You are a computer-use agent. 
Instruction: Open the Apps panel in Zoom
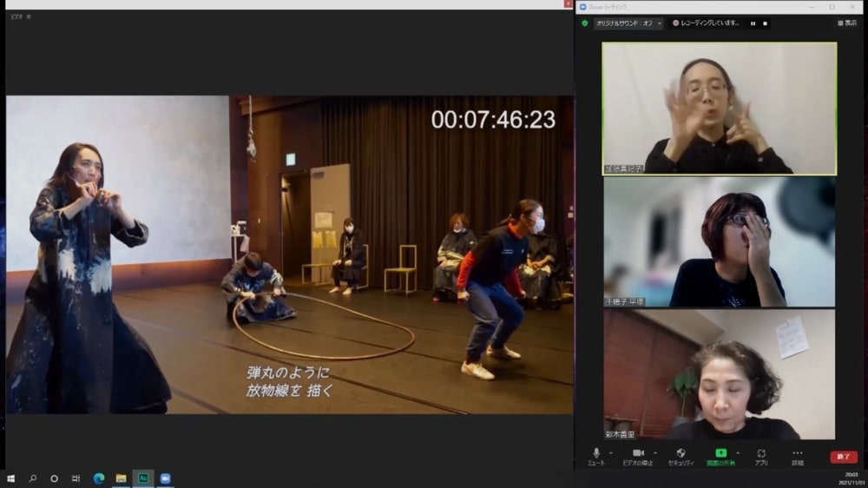coord(761,454)
